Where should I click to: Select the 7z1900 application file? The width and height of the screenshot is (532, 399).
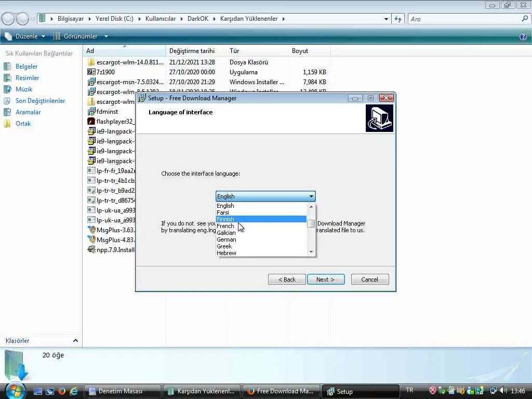point(105,72)
